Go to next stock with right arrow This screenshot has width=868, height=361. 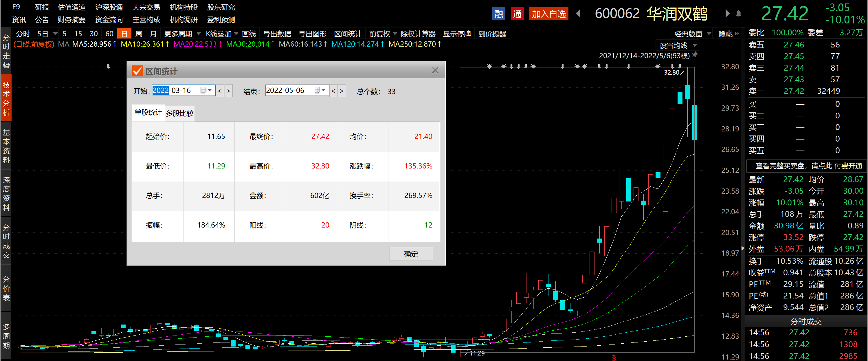coord(727,14)
